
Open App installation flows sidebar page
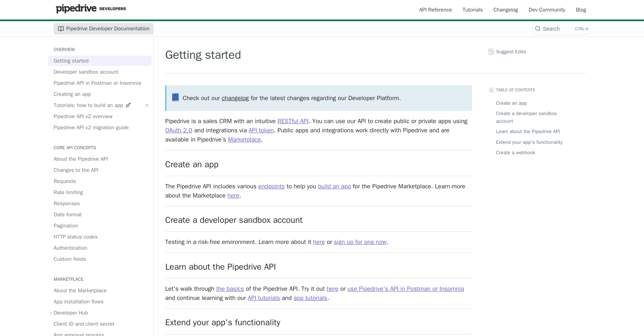click(x=100, y=301)
